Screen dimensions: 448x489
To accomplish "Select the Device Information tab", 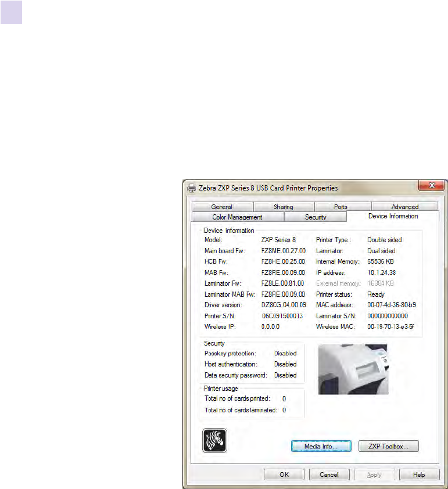I will point(393,216).
